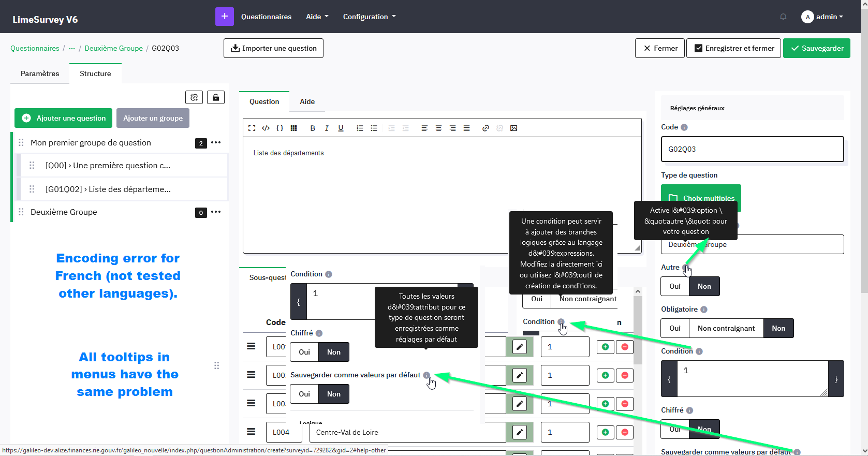Set Autre option to Oui
The height and width of the screenshot is (456, 868).
[x=675, y=286]
